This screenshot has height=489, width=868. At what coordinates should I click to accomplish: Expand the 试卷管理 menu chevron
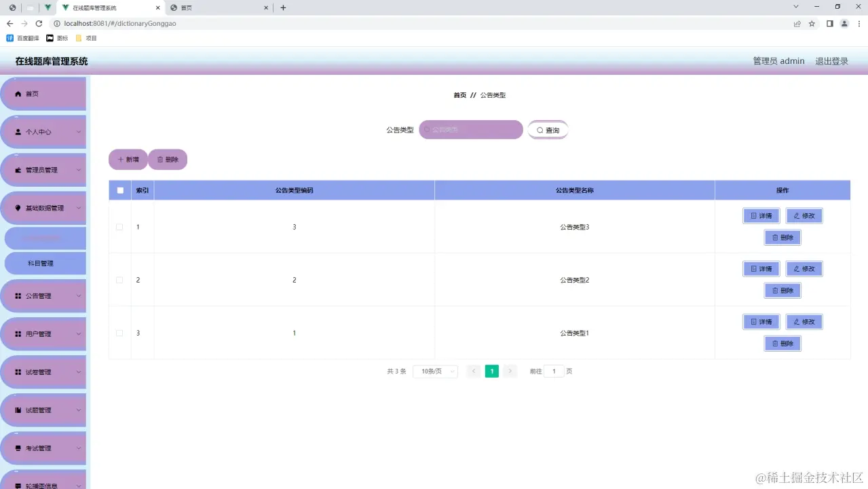(79, 372)
